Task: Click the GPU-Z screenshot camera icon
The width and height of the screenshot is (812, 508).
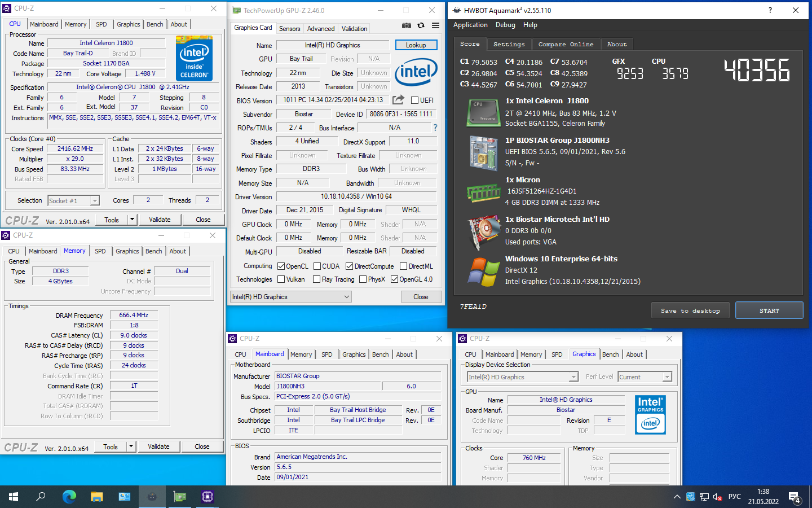Action: point(406,25)
